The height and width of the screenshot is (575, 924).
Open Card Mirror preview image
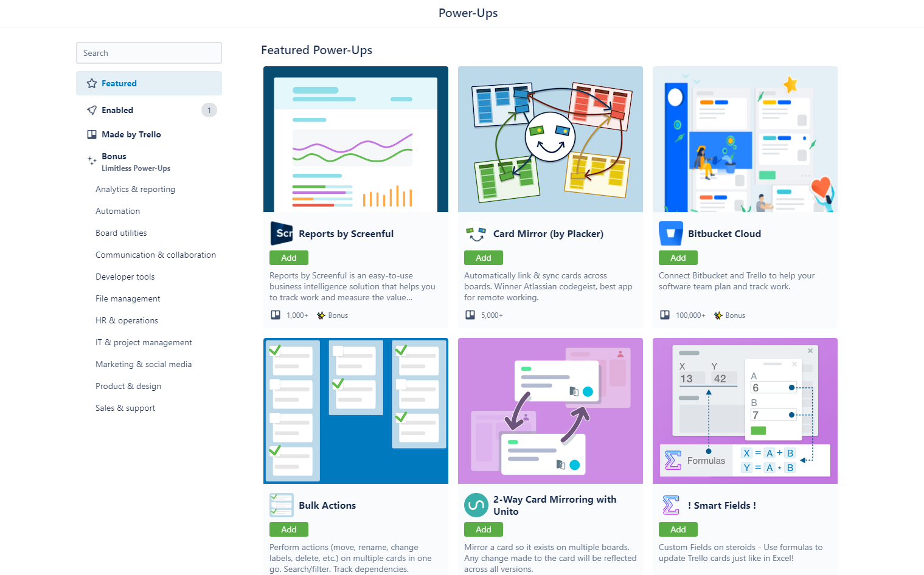(x=551, y=139)
